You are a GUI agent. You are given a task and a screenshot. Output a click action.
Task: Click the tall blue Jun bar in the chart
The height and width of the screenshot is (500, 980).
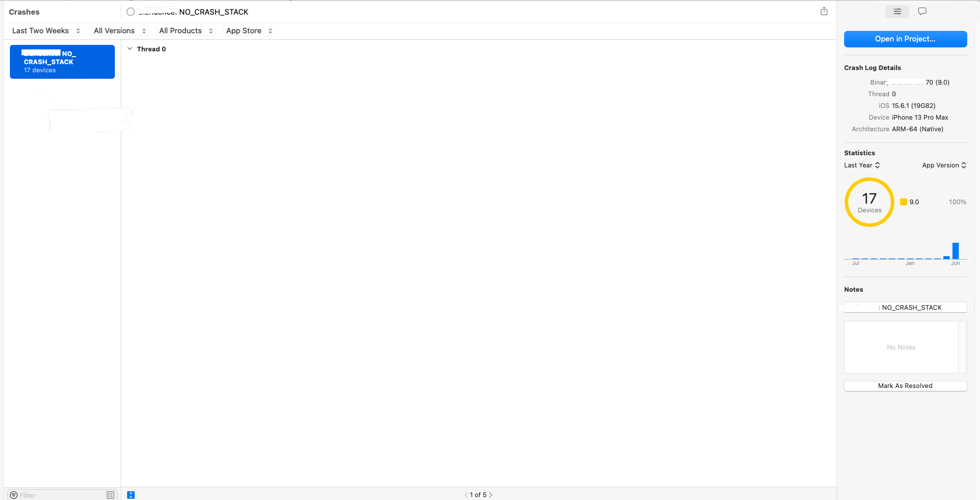click(956, 251)
